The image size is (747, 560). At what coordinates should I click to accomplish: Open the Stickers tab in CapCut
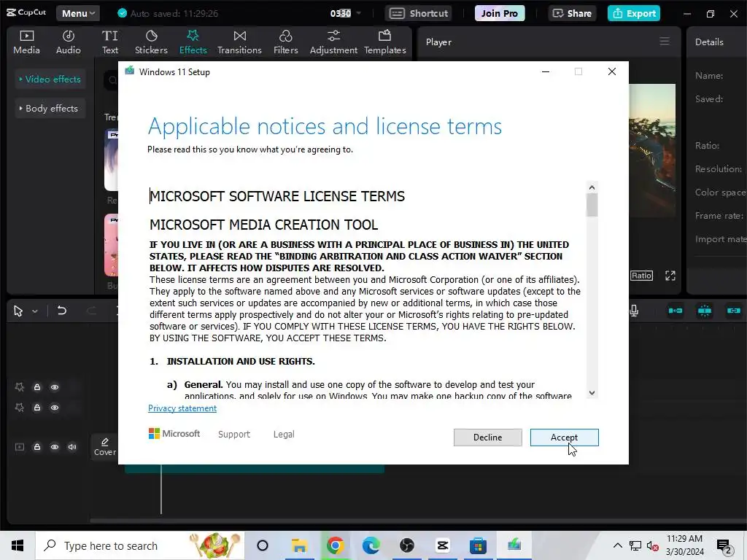click(x=151, y=42)
